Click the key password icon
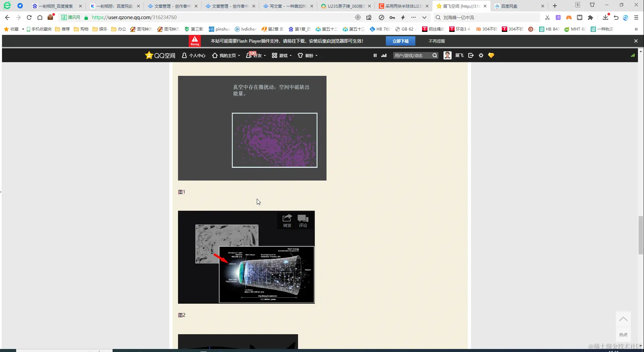The width and height of the screenshot is (644, 352). tap(392, 17)
